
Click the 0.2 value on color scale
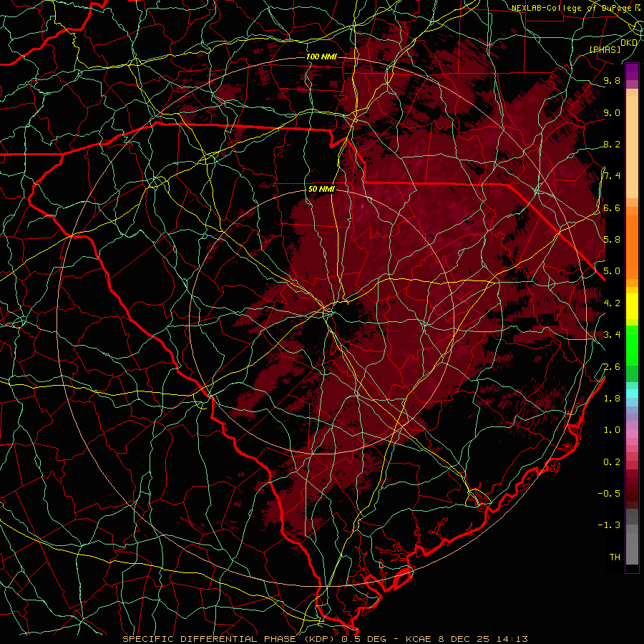click(x=612, y=462)
